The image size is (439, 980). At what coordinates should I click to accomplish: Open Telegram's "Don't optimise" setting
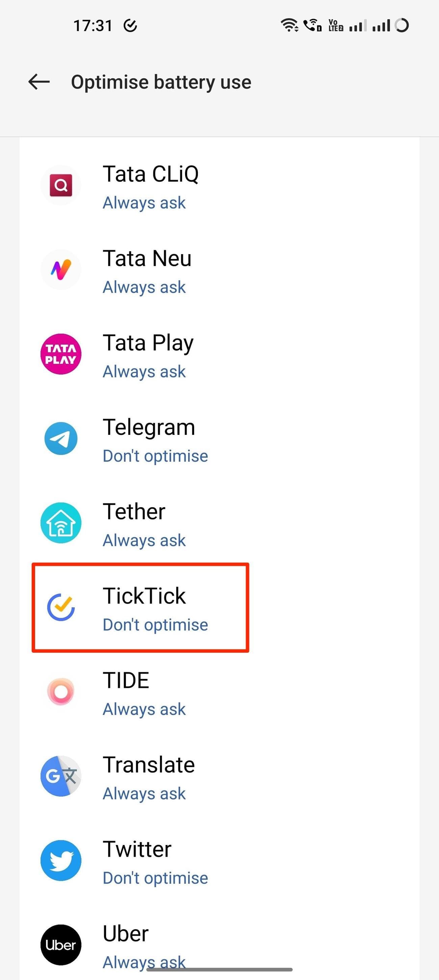(155, 456)
